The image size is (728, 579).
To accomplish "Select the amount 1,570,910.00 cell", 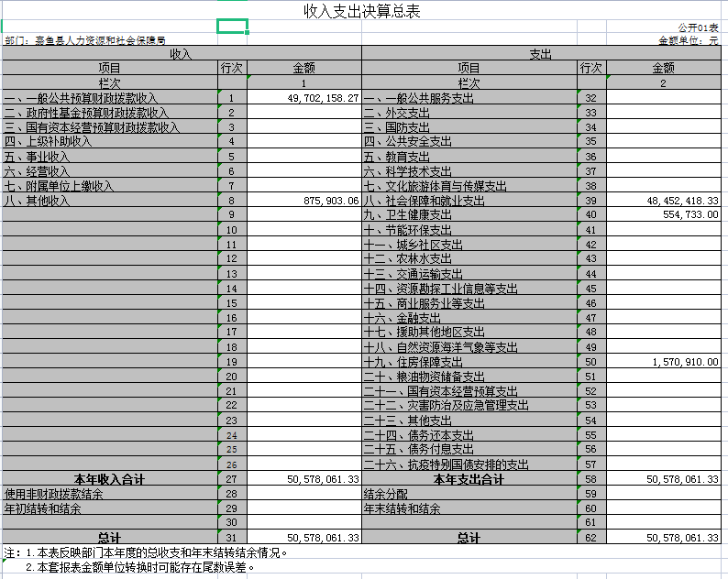I will coord(664,362).
